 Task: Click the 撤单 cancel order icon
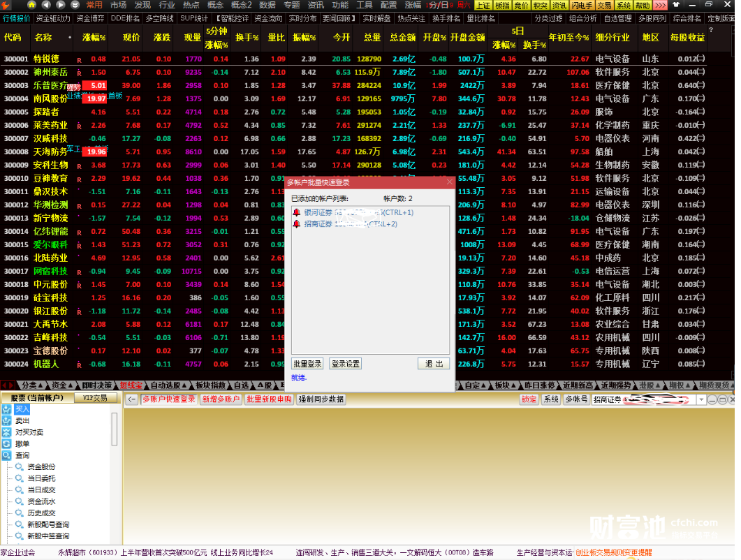(6, 444)
